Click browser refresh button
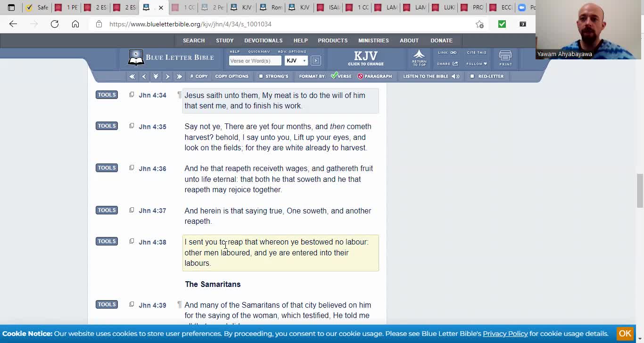644x343 pixels. click(55, 24)
